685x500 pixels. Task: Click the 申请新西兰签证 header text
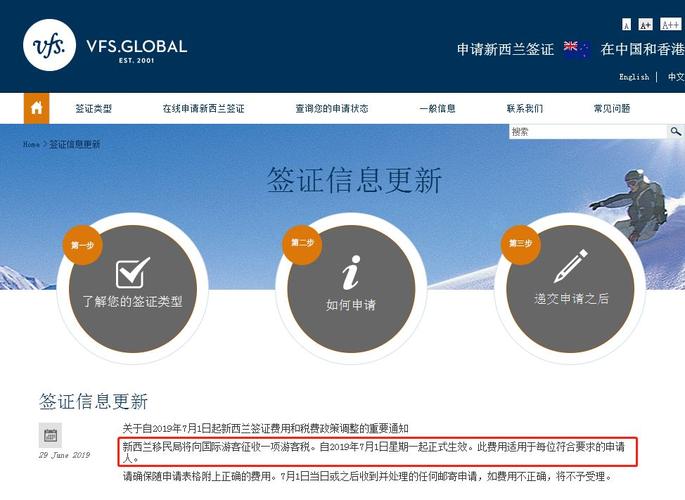pyautogui.click(x=505, y=49)
